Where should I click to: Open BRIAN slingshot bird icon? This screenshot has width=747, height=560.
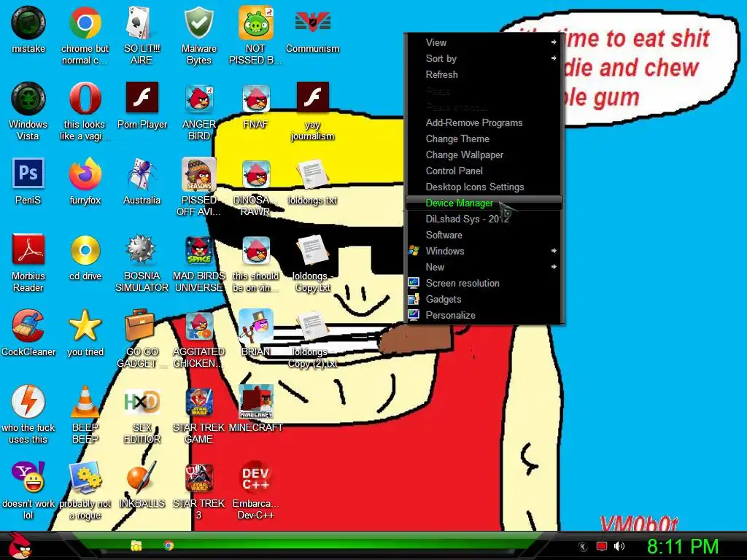pyautogui.click(x=256, y=326)
